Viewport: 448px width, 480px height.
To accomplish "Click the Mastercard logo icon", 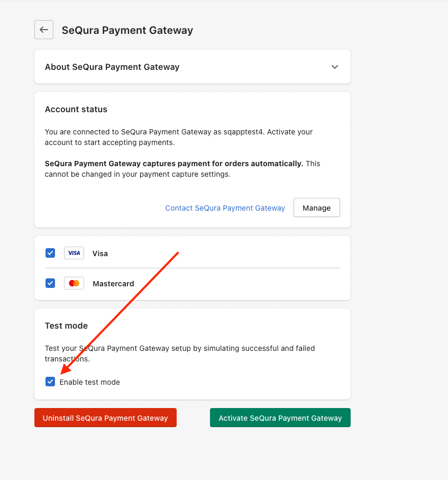I will 74,283.
